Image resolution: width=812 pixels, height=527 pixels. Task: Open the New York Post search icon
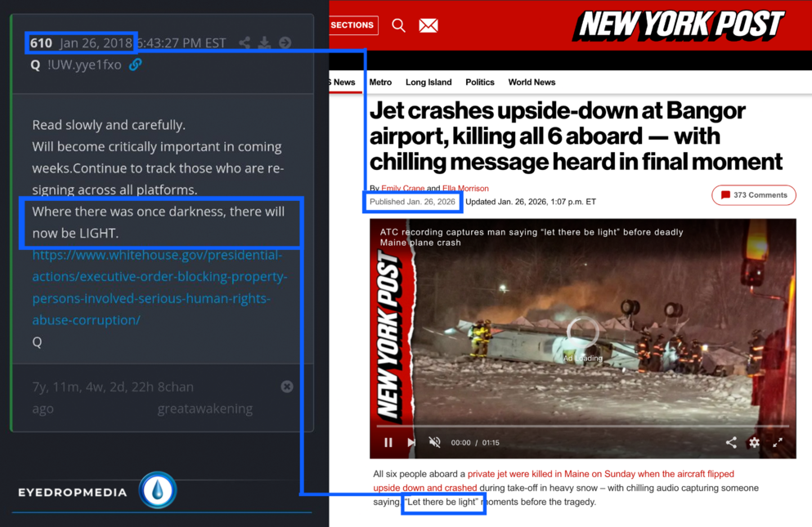[x=398, y=25]
